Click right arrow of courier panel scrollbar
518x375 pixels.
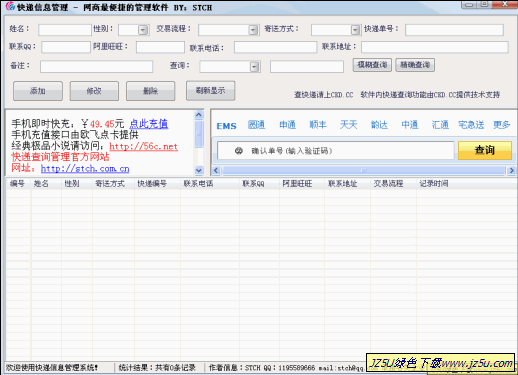[511, 171]
